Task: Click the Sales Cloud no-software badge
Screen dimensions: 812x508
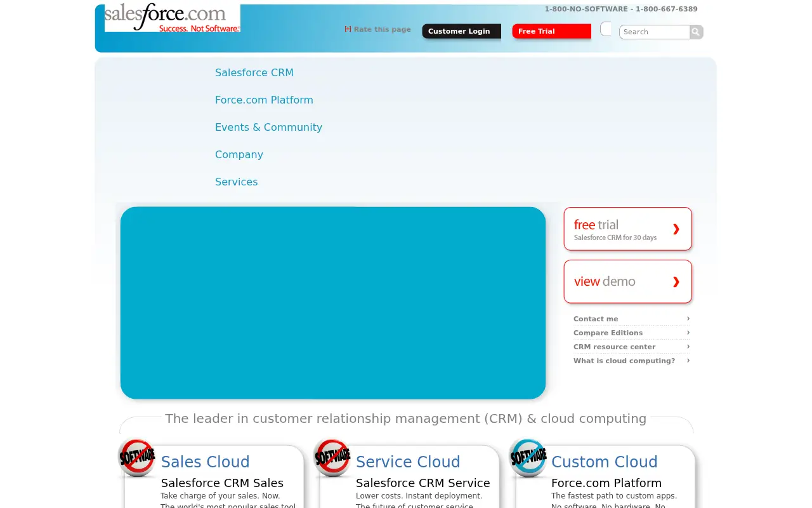Action: (137, 457)
